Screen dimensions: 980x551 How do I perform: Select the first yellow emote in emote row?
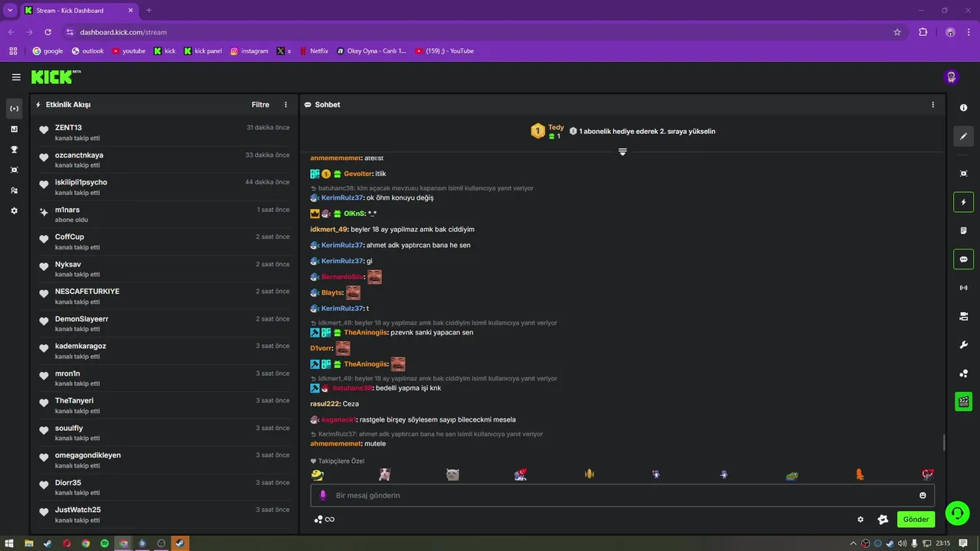[317, 474]
